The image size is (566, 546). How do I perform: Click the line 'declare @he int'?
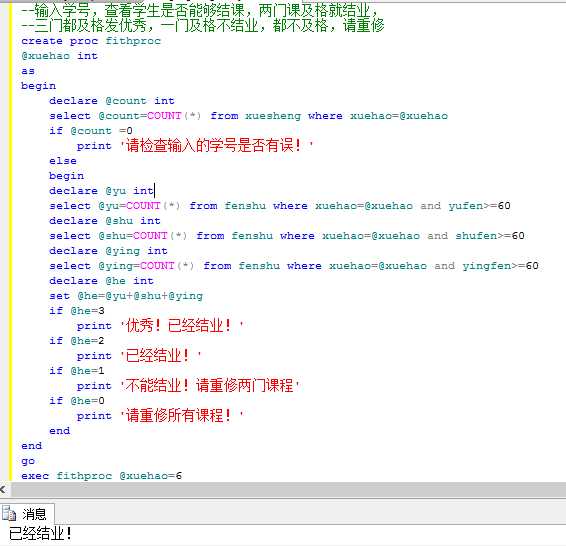pos(101,281)
